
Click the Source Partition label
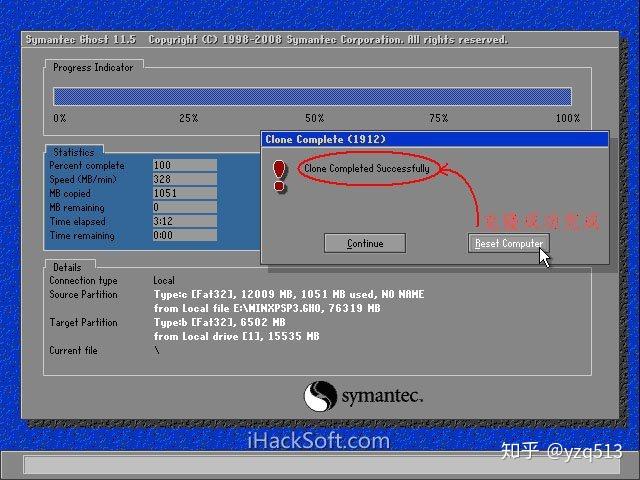pos(83,294)
